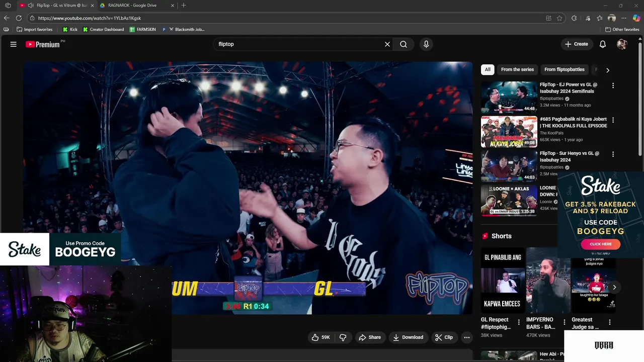Screen dimensions: 644x362
Task: Click the Download button
Action: coord(408,337)
